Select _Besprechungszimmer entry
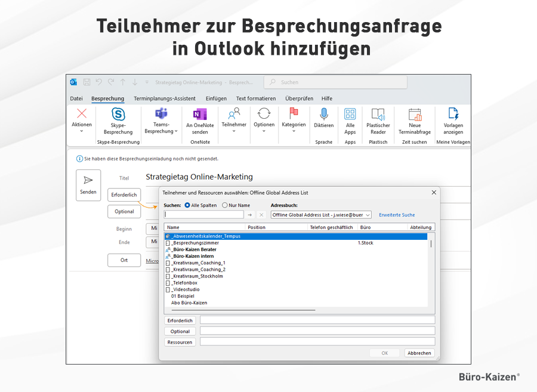Viewport: 537px width, 392px height. [296, 243]
